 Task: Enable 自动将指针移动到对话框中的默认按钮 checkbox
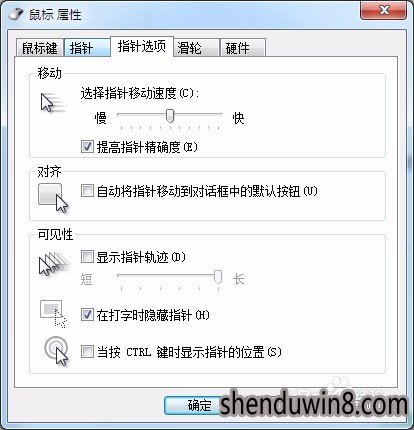(x=87, y=191)
